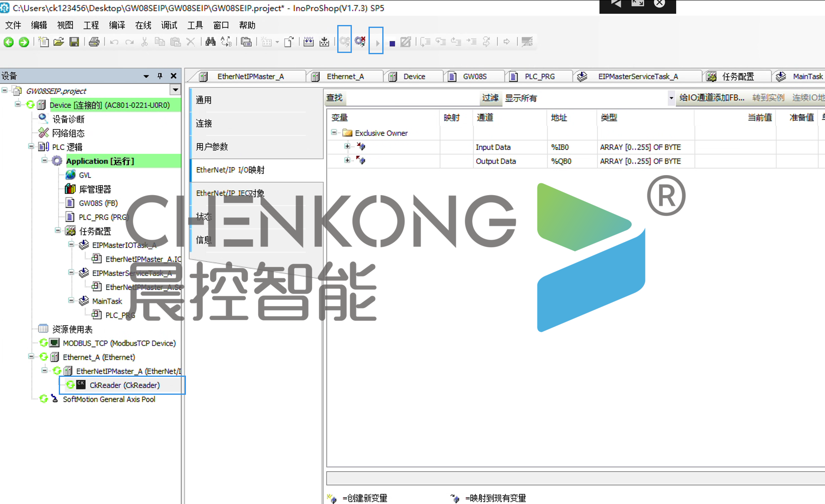
Task: Open Find with the binoculars icon
Action: tap(211, 42)
